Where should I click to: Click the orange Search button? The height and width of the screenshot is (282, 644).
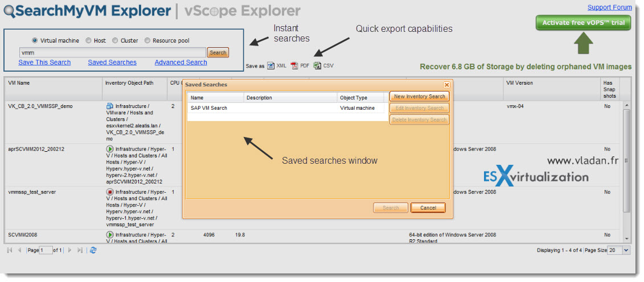point(218,52)
